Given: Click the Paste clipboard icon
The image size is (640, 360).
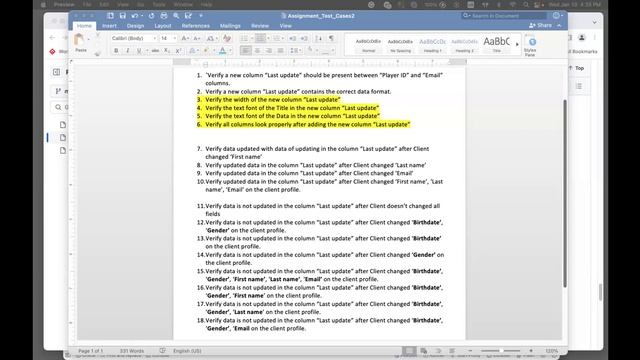Looking at the screenshot, I should tap(79, 40).
